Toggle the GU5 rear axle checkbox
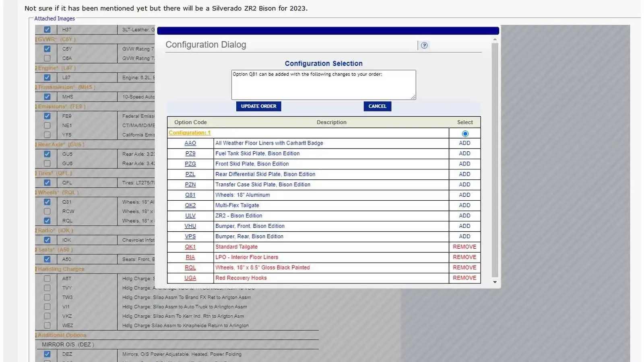 47,154
